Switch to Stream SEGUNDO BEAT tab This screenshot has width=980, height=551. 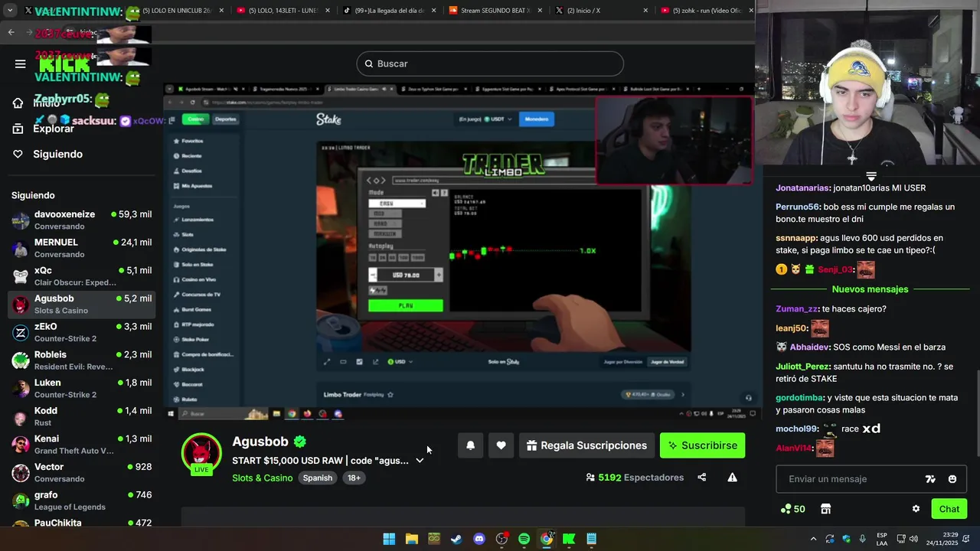(x=495, y=10)
